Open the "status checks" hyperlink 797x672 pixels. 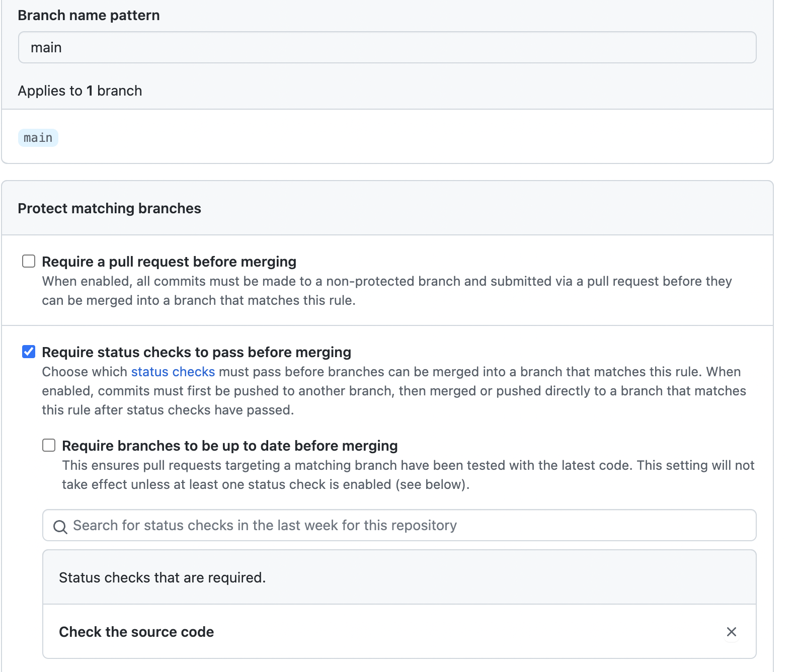tap(173, 372)
